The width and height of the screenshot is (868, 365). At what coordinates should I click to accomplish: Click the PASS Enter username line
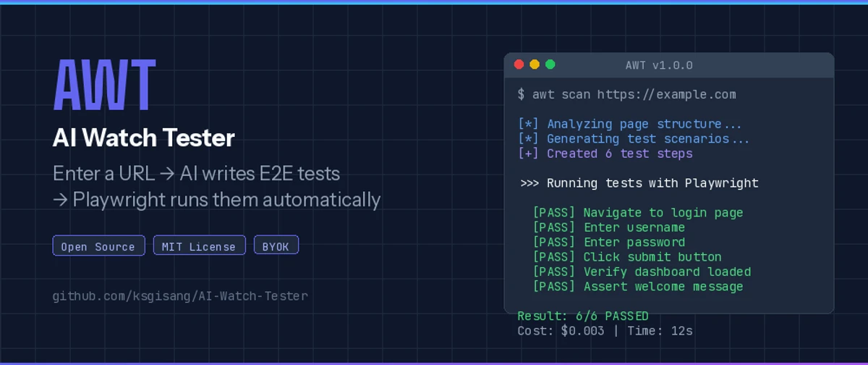[x=608, y=227]
